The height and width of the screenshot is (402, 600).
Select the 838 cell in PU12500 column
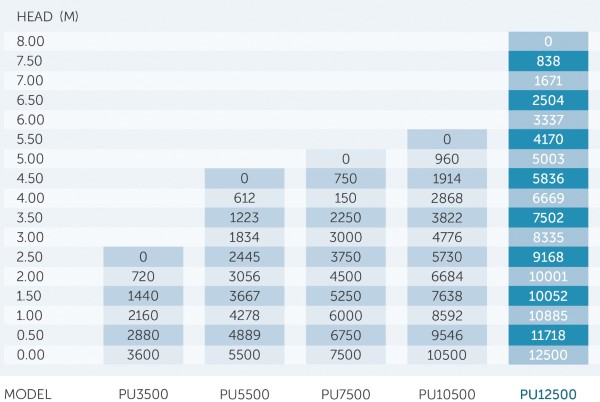548,61
